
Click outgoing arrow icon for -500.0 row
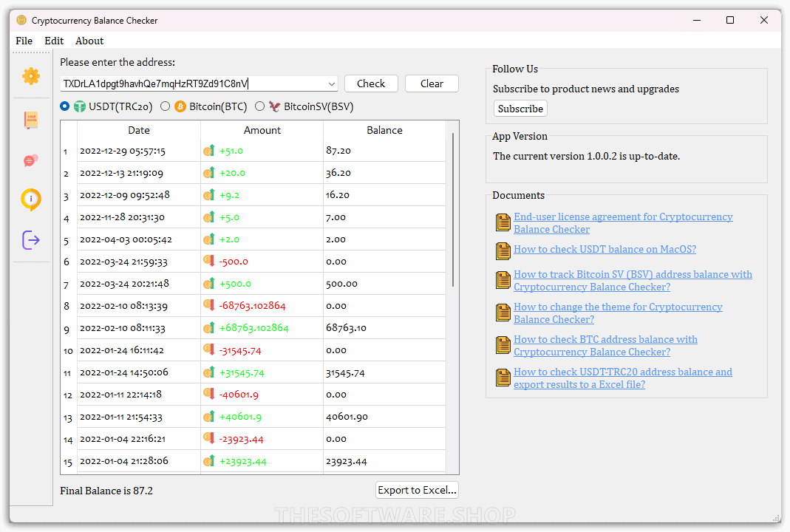coord(209,261)
